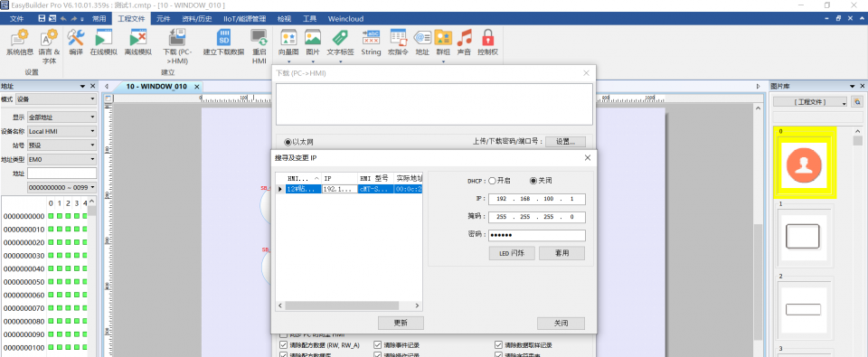Switch to IIoT/能源管理 ribbon tab
868x357 pixels.
[244, 18]
